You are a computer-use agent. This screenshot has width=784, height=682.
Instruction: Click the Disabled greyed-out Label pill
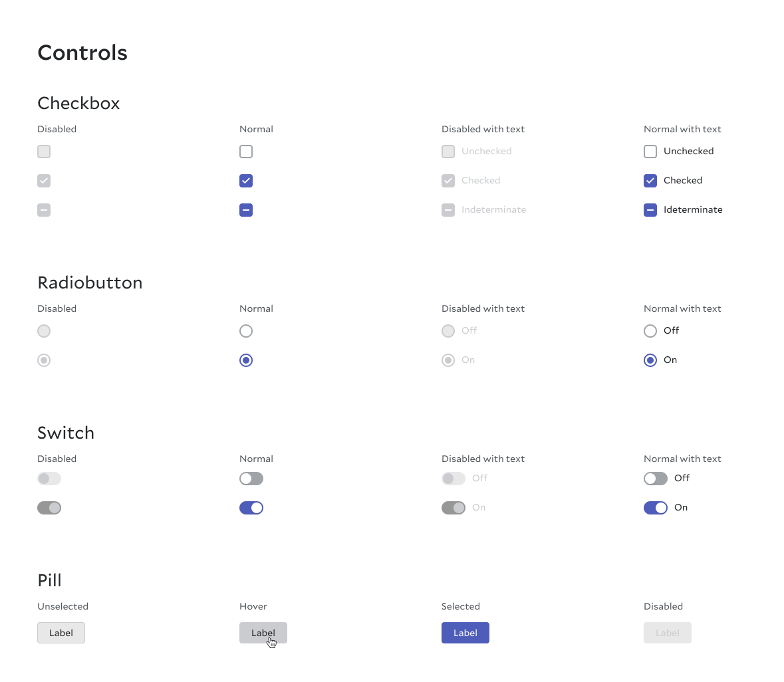tap(668, 633)
